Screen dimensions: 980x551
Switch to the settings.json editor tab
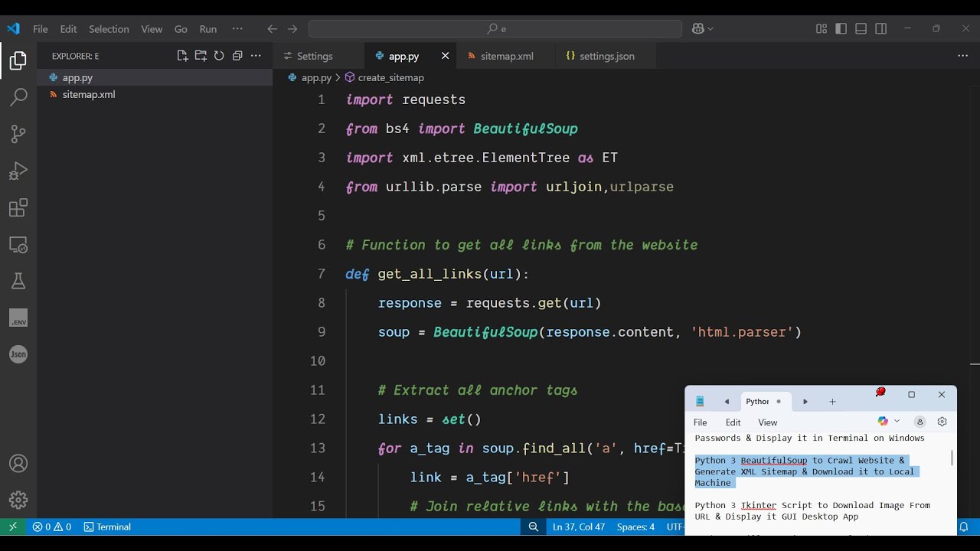pyautogui.click(x=606, y=56)
